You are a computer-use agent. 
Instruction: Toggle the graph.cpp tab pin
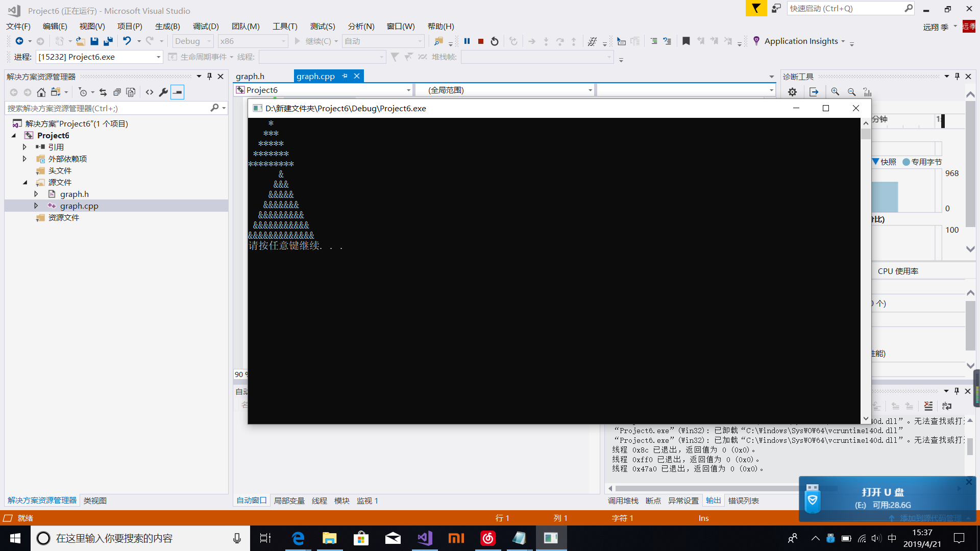pyautogui.click(x=345, y=76)
